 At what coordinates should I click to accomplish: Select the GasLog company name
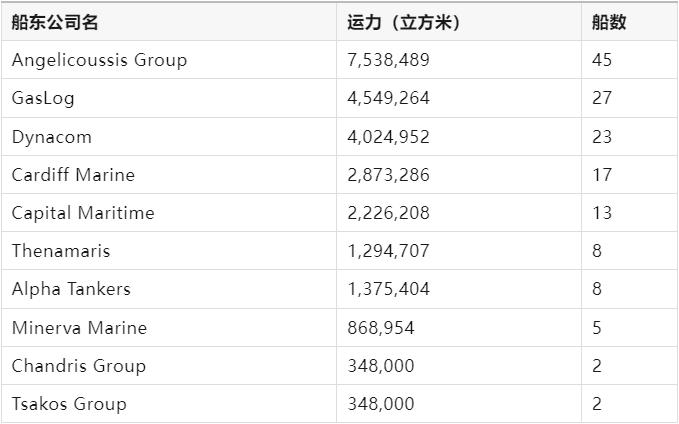(x=43, y=98)
